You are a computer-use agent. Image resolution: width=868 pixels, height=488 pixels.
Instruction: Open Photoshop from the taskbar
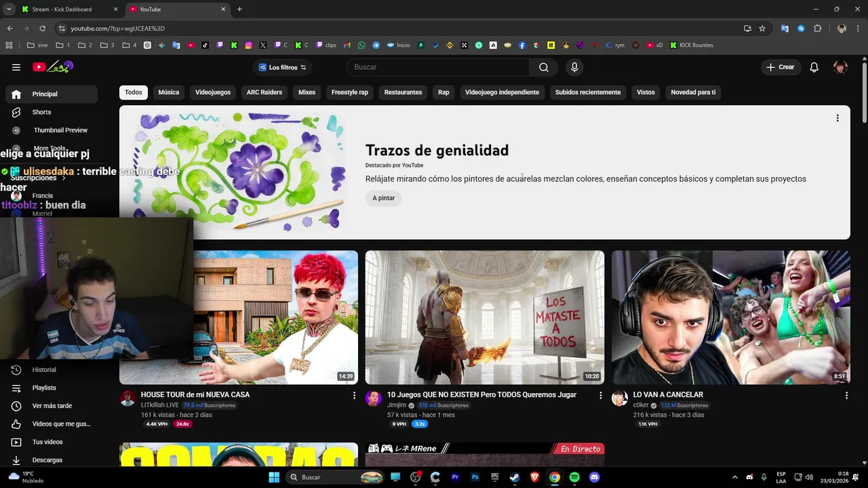(475, 477)
